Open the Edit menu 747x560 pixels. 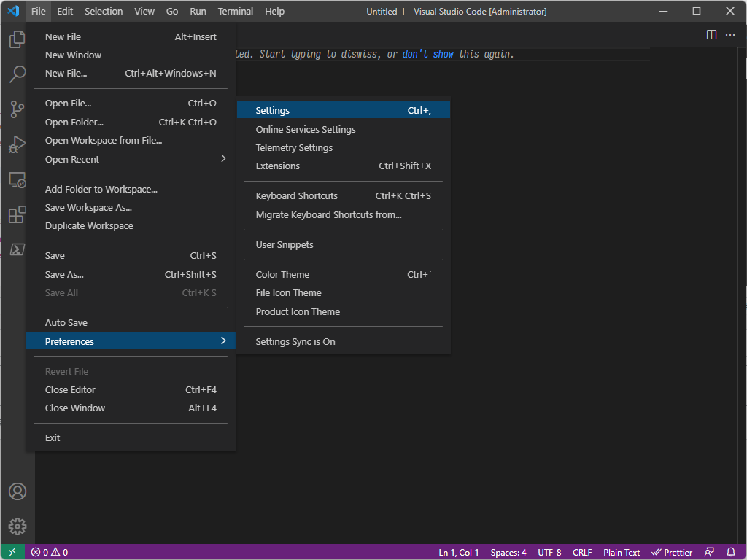[65, 11]
